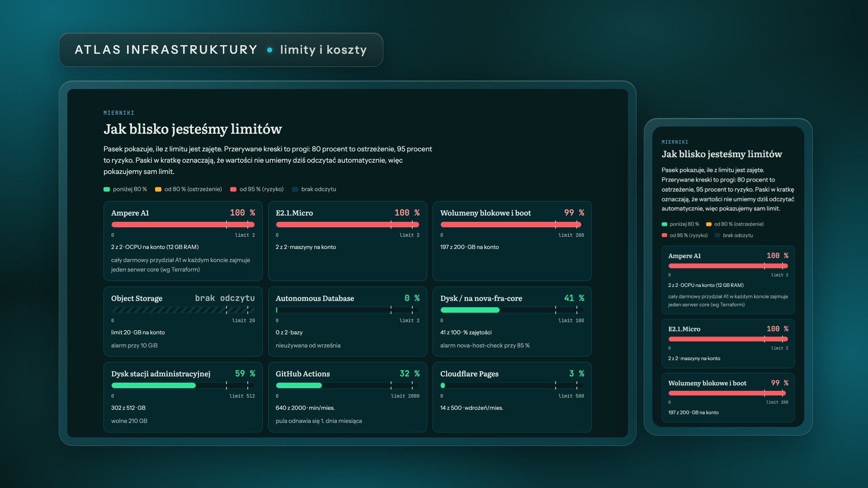Click the '640 z 2000 · min/mies.' text
Screen dimensions: 868x488
coord(305,408)
